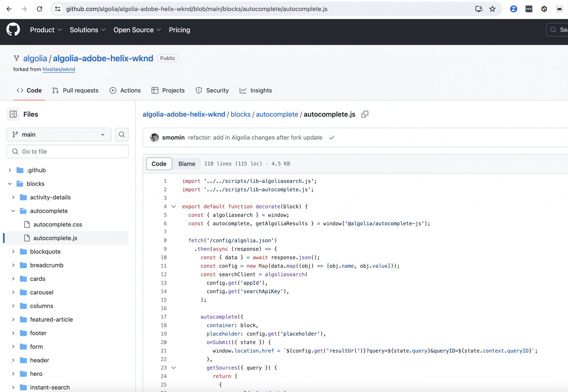Expand the hero folder
Image resolution: width=568 pixels, height=392 pixels.
13,374
